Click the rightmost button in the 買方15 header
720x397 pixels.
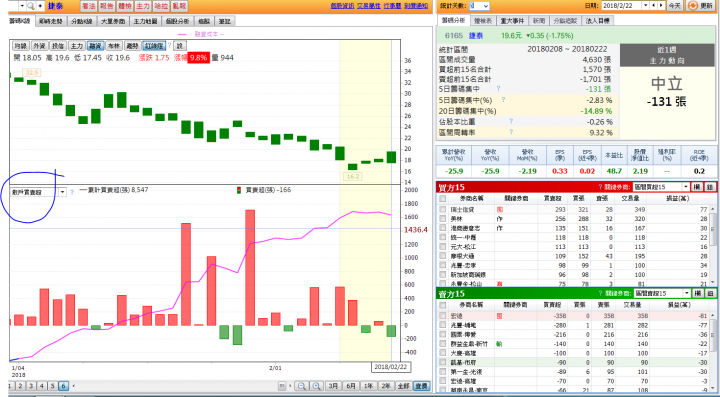710,187
